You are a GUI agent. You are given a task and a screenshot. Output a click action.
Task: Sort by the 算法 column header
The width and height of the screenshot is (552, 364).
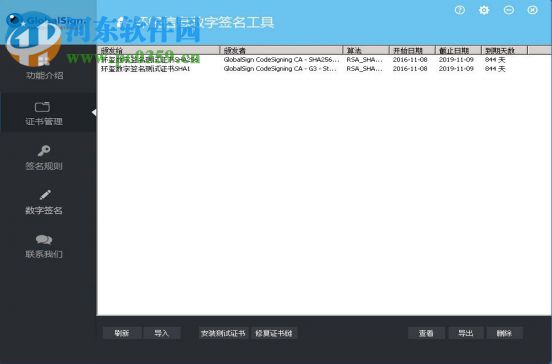click(x=366, y=50)
